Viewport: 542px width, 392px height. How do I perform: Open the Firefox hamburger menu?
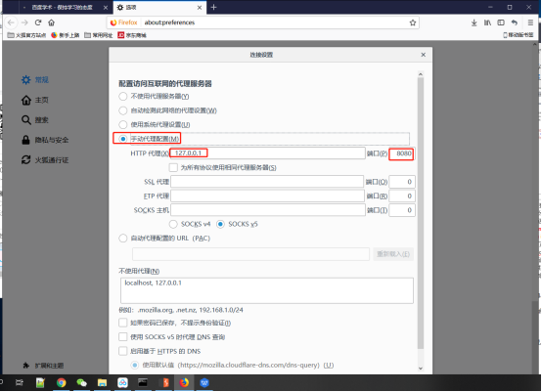(x=530, y=22)
